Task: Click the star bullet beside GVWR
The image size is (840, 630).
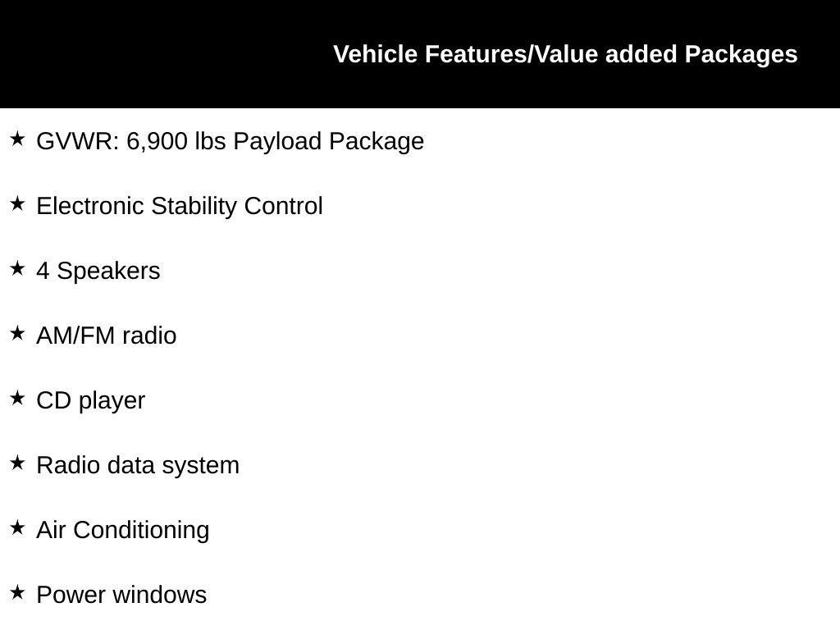Action: click(x=17, y=139)
